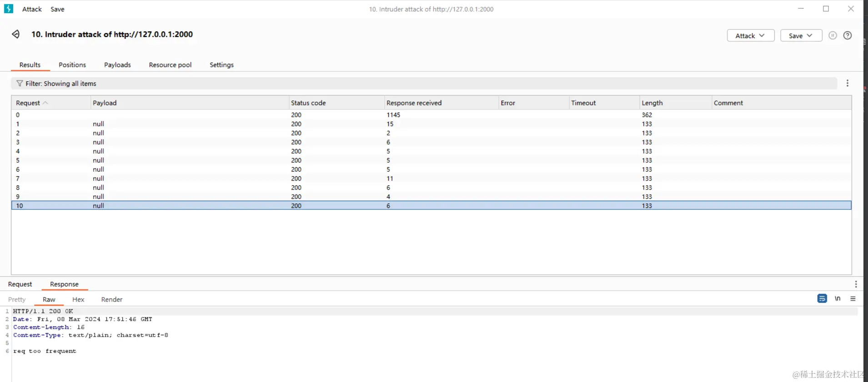
Task: Click the Content-Type header line
Action: [90, 335]
